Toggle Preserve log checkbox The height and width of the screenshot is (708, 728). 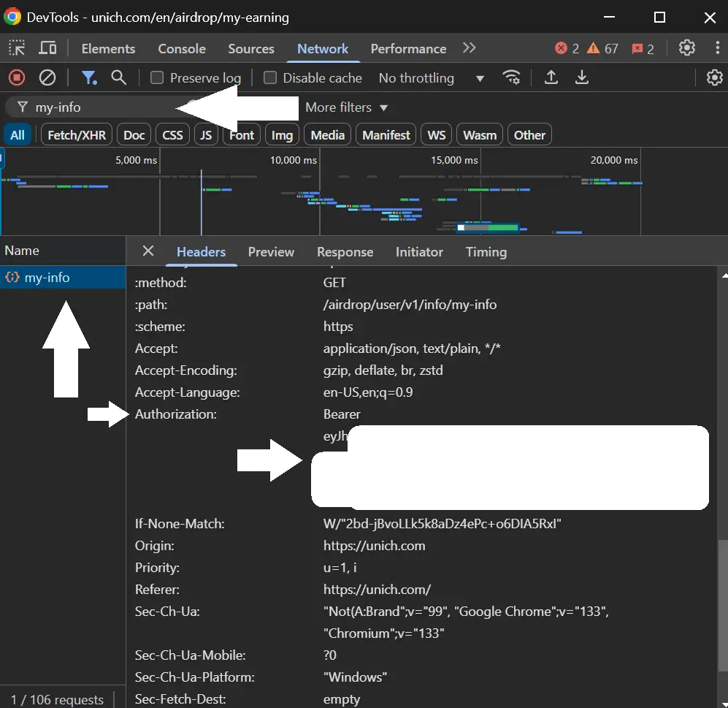pos(157,77)
